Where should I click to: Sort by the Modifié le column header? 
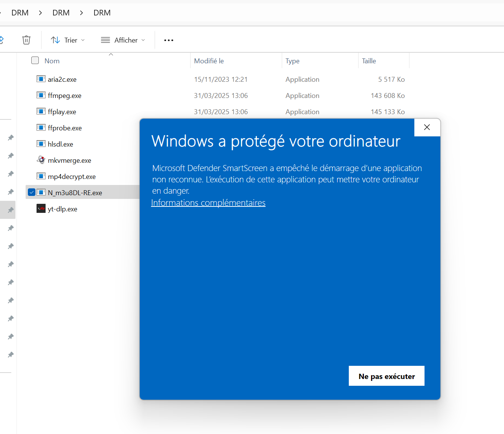click(x=209, y=61)
